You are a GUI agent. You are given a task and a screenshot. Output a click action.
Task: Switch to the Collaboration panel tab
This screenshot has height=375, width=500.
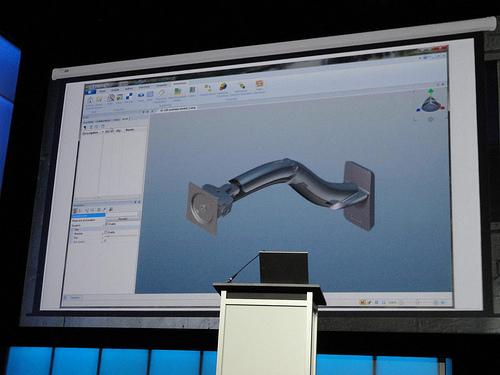pyautogui.click(x=103, y=121)
